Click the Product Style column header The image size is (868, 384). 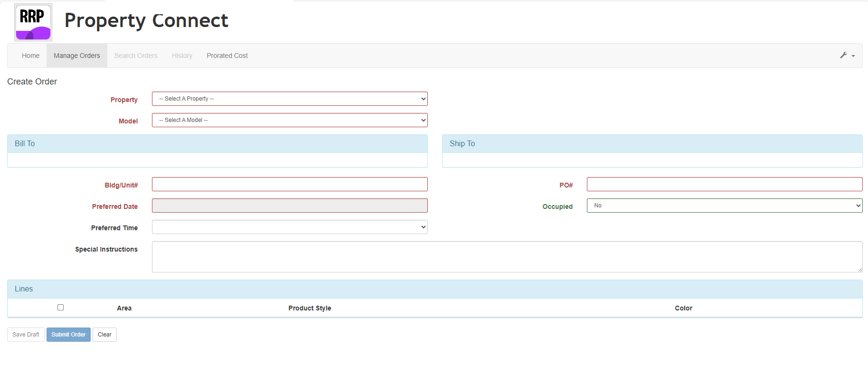[x=310, y=308]
